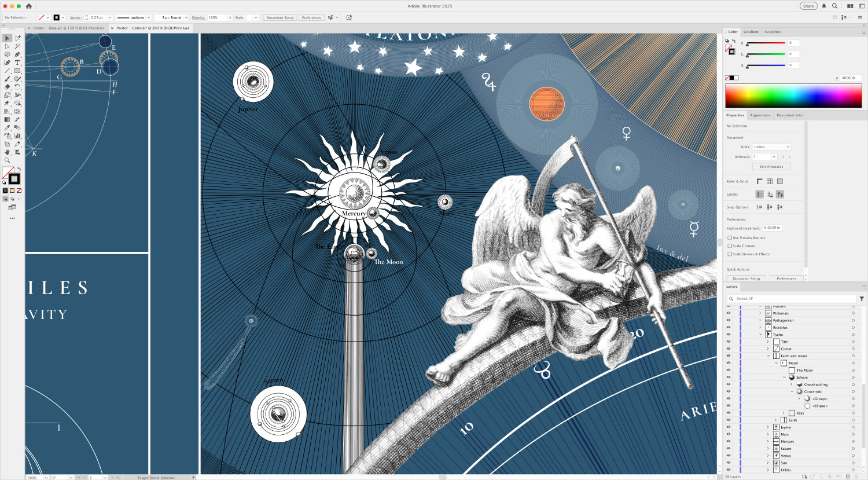The image size is (868, 480).
Task: Click Lock Guides icon in Properties
Action: click(770, 194)
